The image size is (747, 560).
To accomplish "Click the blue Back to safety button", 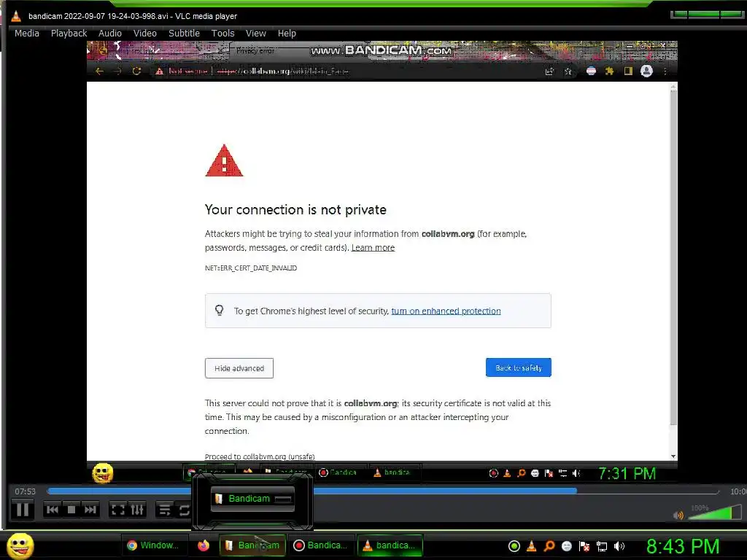I will click(519, 367).
